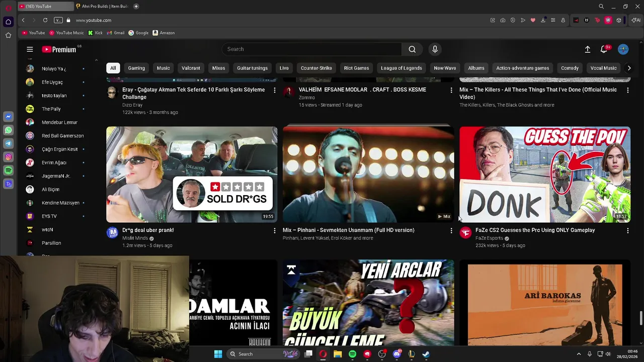Select the All filter chip

pos(113,68)
